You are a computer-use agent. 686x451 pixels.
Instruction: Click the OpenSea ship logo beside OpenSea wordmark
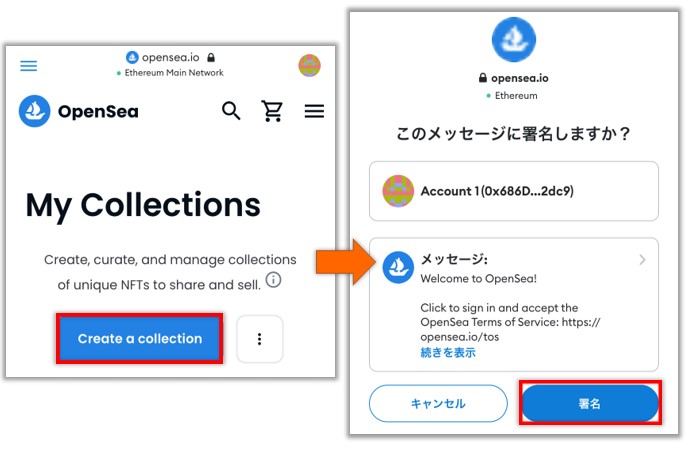pyautogui.click(x=34, y=111)
